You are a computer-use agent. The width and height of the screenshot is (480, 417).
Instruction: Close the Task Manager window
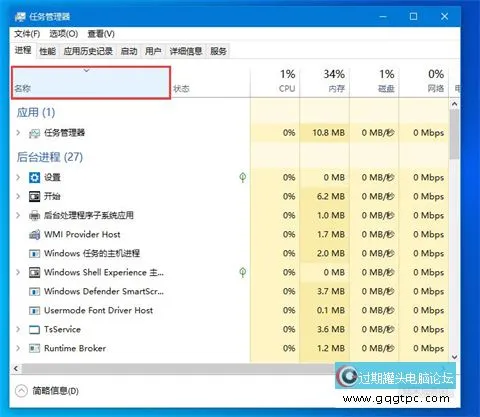click(x=444, y=16)
